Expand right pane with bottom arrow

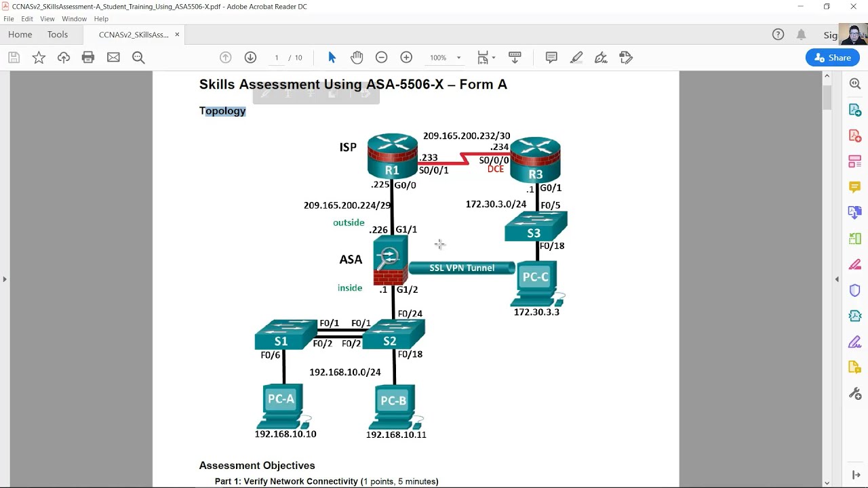coord(855,475)
